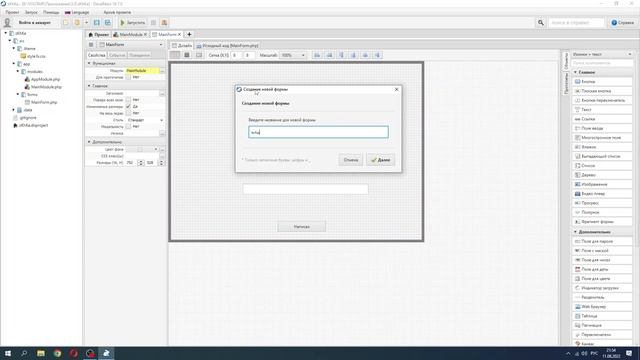Screen dimensions: 640x360
Task: Switch to the Исходный код tab
Action: point(227,46)
